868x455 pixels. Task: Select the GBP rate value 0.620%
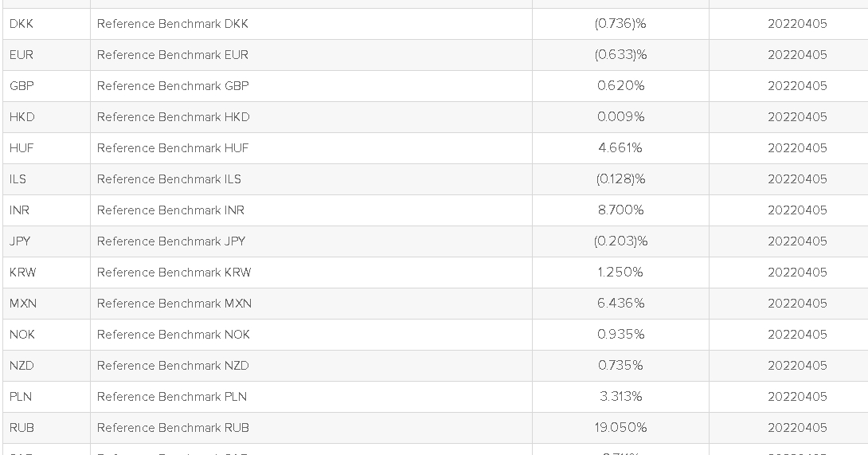click(x=620, y=86)
